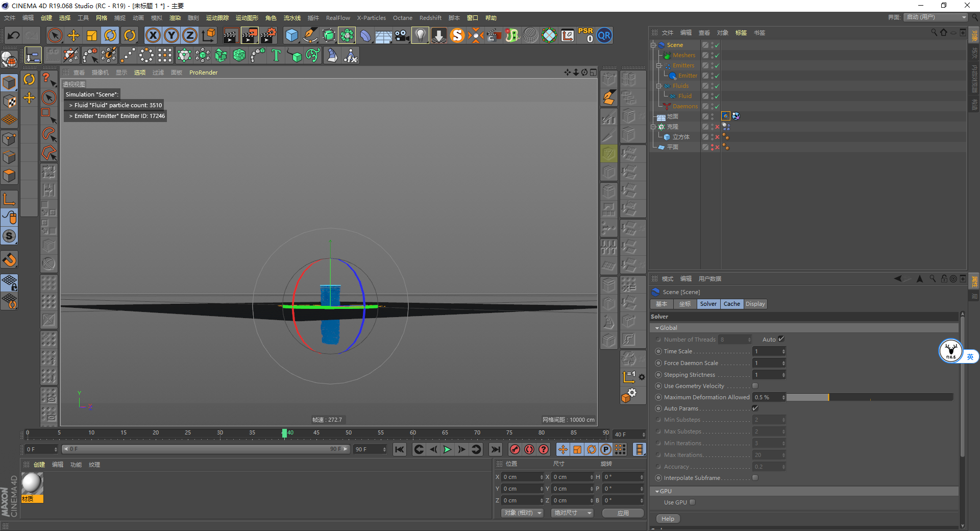The height and width of the screenshot is (531, 980).
Task: Open the RealFlow menu
Action: (x=338, y=18)
